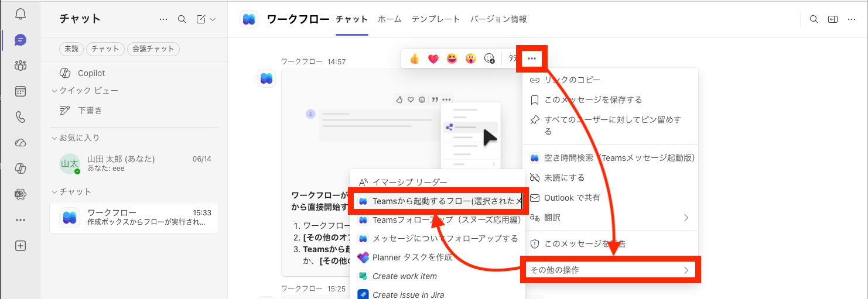The width and height of the screenshot is (868, 299).
Task: Open ワークフロー chat in the list
Action: (134, 218)
